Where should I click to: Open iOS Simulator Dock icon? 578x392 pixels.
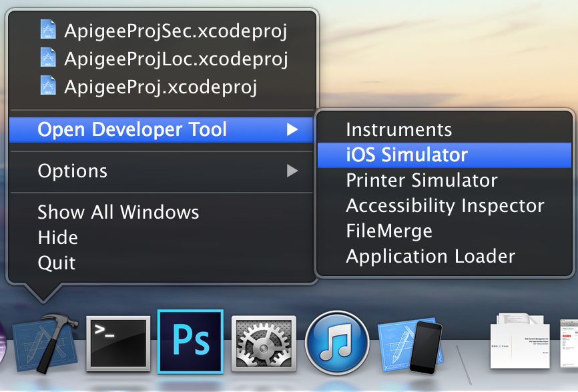point(410,346)
